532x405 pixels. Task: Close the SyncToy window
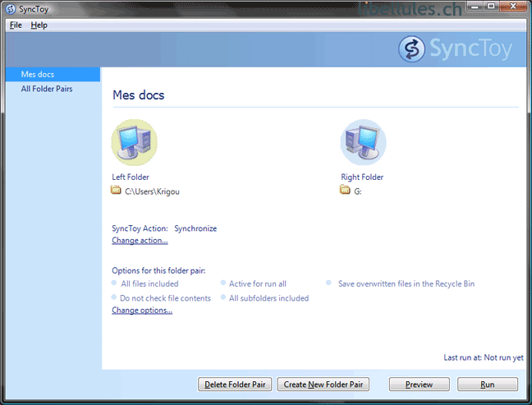513,6
